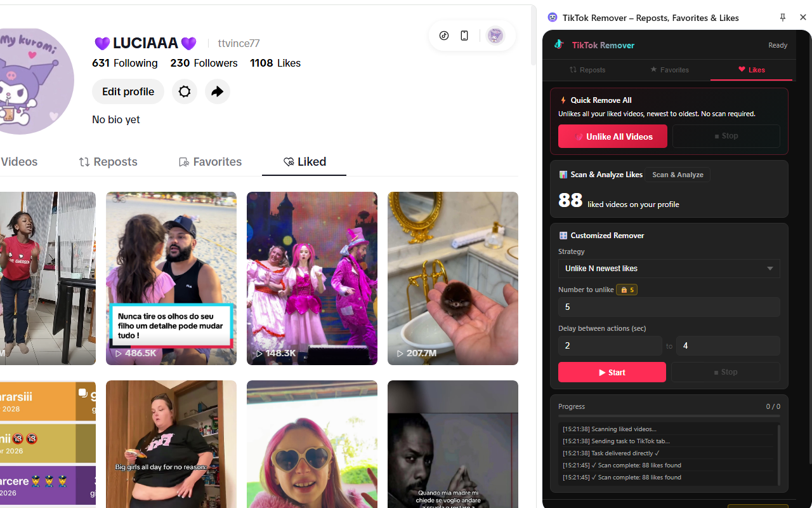812x508 pixels.
Task: Click the TikTok coin icon in header
Action: pos(444,36)
